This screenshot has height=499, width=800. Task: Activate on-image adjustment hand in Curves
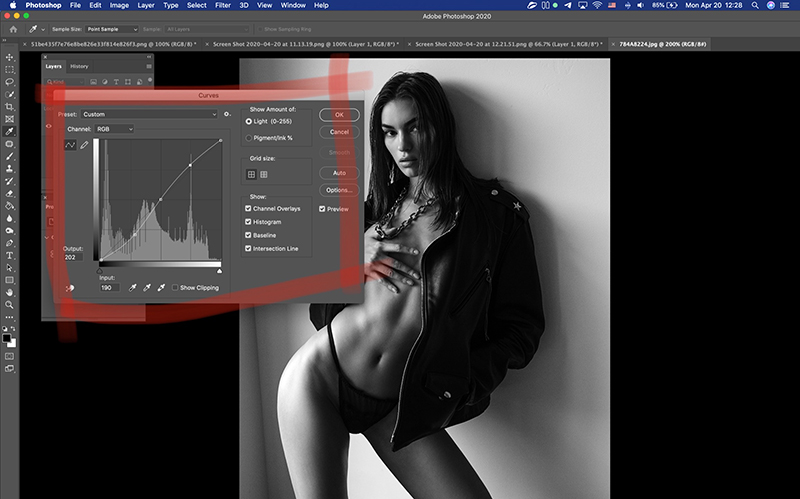tap(70, 288)
